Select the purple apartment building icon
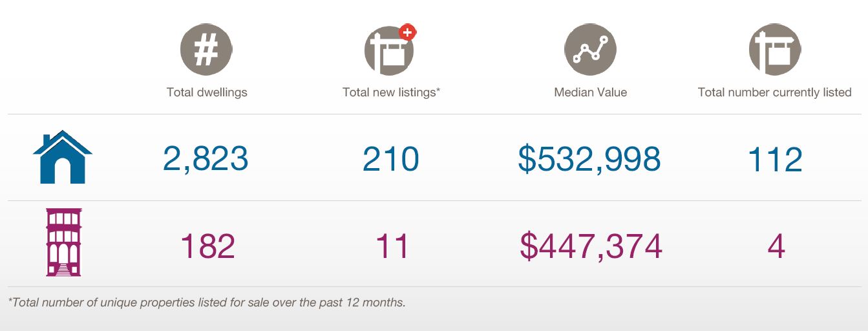The width and height of the screenshot is (868, 331). (63, 242)
